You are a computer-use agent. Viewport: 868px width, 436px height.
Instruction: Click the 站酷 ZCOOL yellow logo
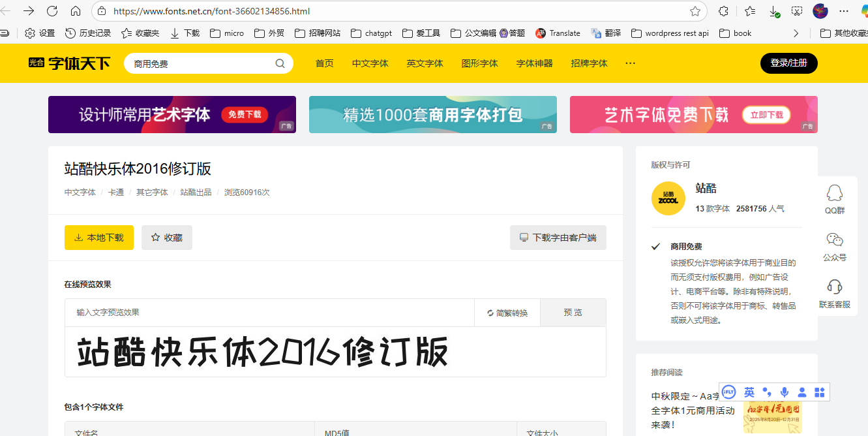pos(668,198)
